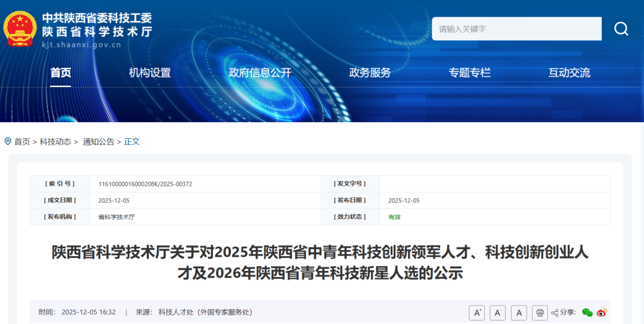Viewport: 644px width, 324px height.
Task: Select index number 11610000016000208K/2025-00372
Action: pyautogui.click(x=145, y=184)
